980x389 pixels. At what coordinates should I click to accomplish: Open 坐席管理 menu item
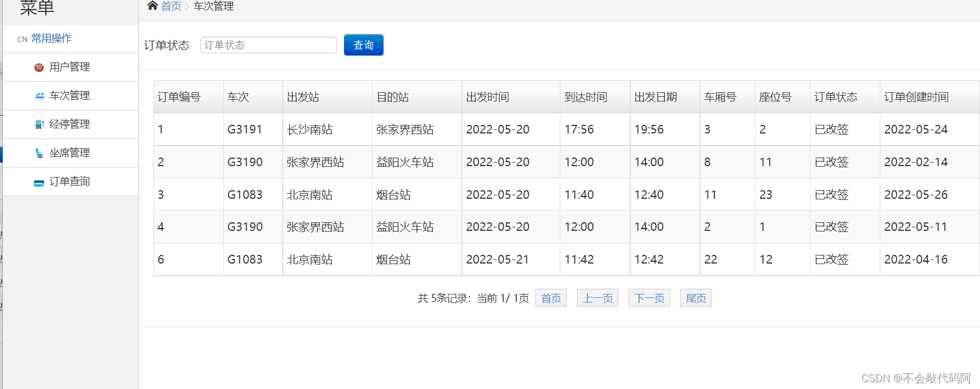70,153
